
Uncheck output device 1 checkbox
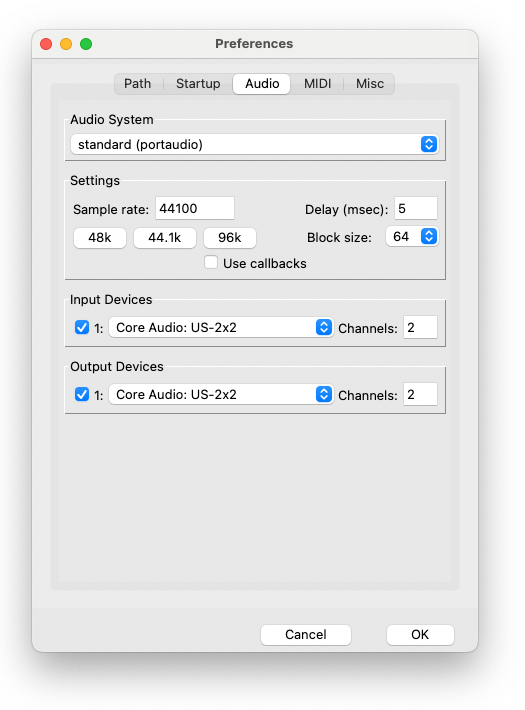[x=82, y=394]
